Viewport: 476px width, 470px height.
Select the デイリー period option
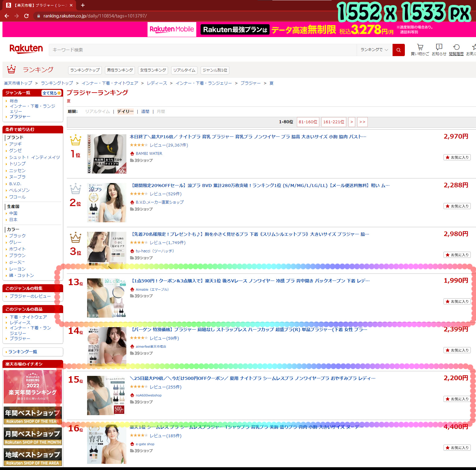coord(125,112)
